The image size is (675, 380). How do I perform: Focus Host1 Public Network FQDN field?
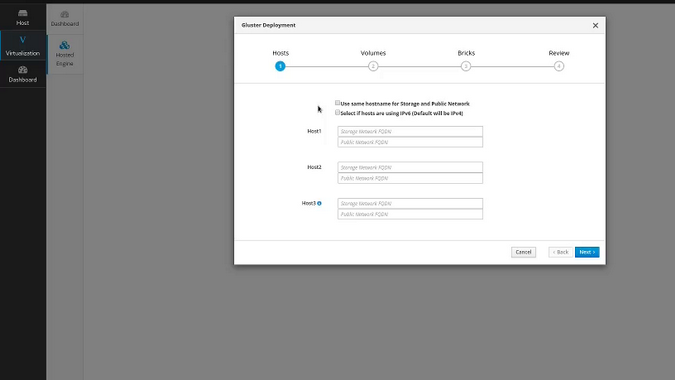click(x=410, y=142)
